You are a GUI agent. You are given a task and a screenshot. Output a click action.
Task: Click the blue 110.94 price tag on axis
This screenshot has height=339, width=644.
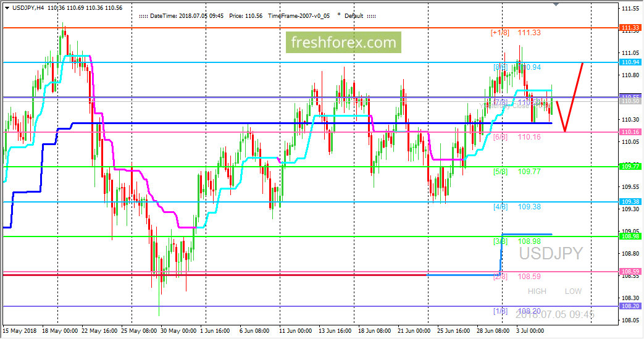[630, 62]
